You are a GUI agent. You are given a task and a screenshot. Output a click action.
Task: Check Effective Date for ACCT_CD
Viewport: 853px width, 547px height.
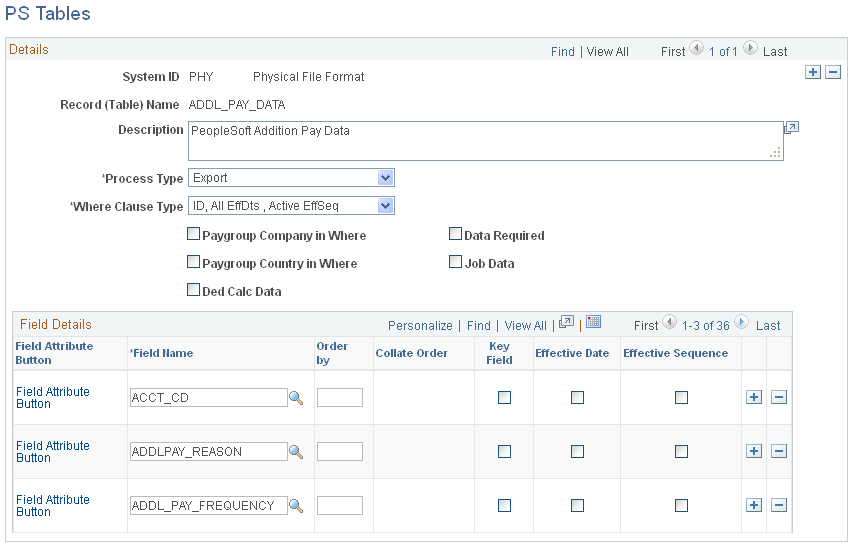577,397
